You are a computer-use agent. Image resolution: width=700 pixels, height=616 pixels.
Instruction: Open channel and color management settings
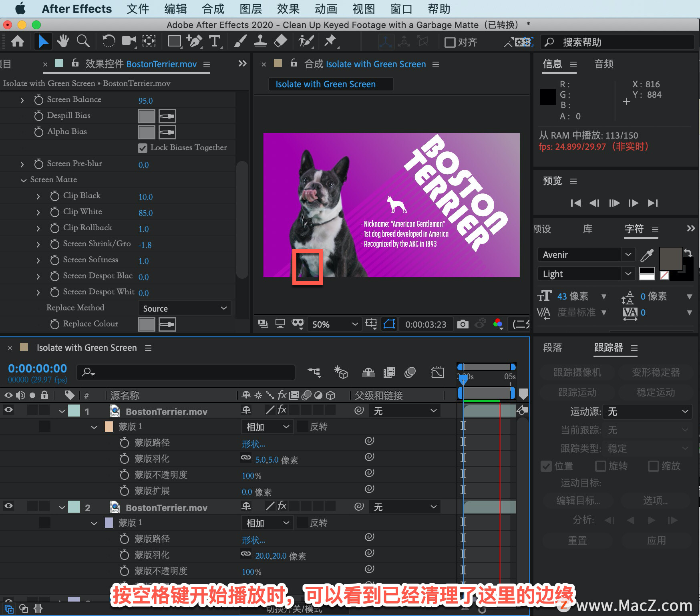pyautogui.click(x=498, y=324)
